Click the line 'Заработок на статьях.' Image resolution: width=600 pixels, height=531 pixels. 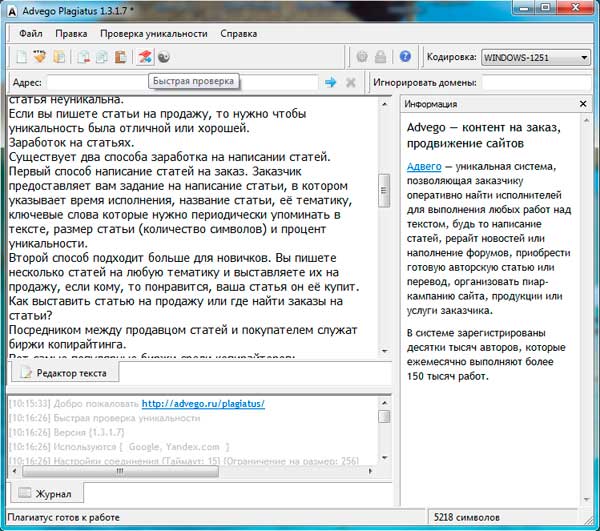click(x=72, y=143)
